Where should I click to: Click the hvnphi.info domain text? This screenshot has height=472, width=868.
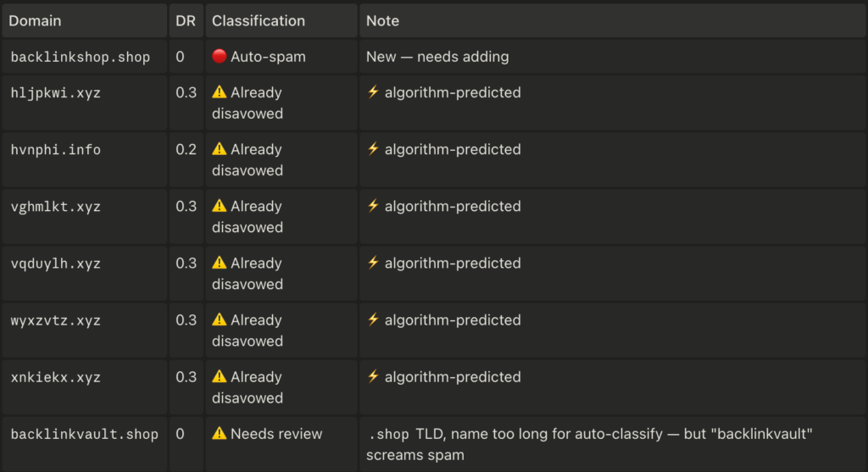click(x=55, y=149)
